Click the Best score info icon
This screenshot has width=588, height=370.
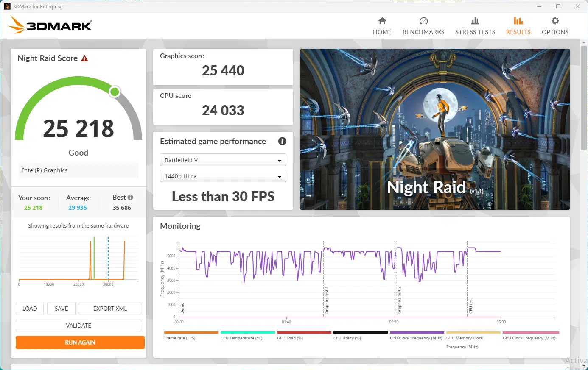130,197
